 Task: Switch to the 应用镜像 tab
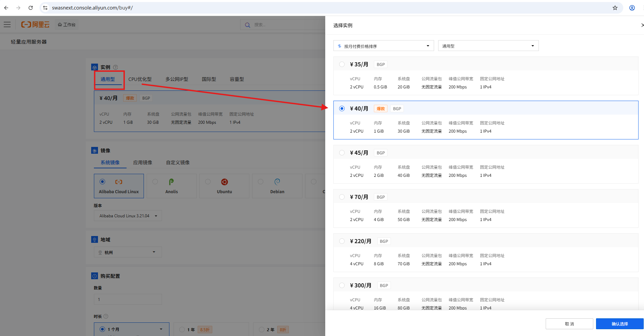coord(143,163)
